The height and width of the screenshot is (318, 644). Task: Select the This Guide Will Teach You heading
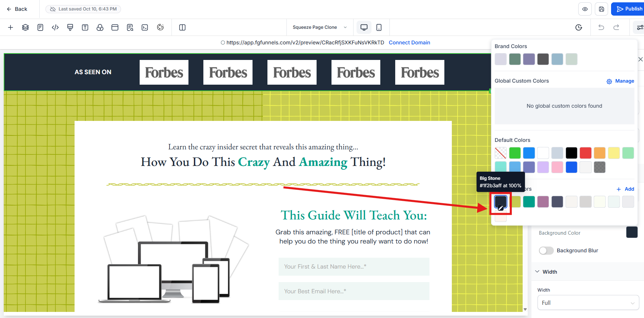(x=354, y=215)
